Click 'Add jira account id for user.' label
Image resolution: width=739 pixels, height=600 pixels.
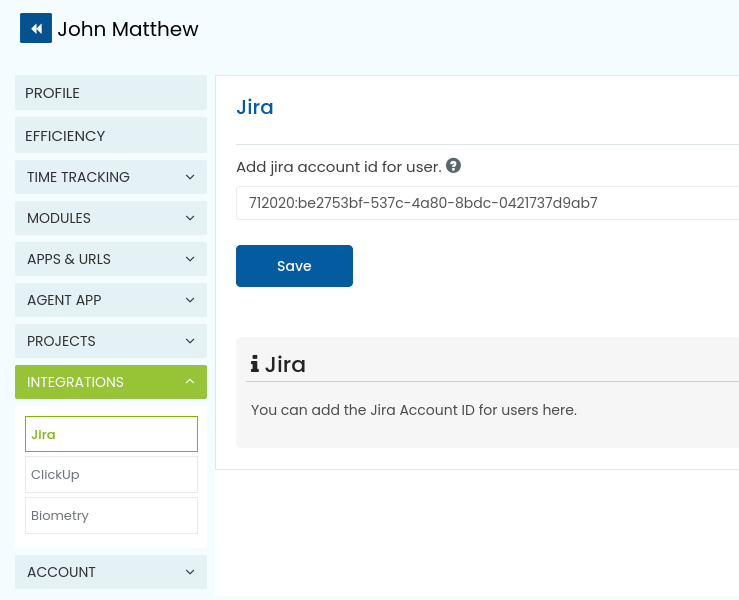click(339, 167)
